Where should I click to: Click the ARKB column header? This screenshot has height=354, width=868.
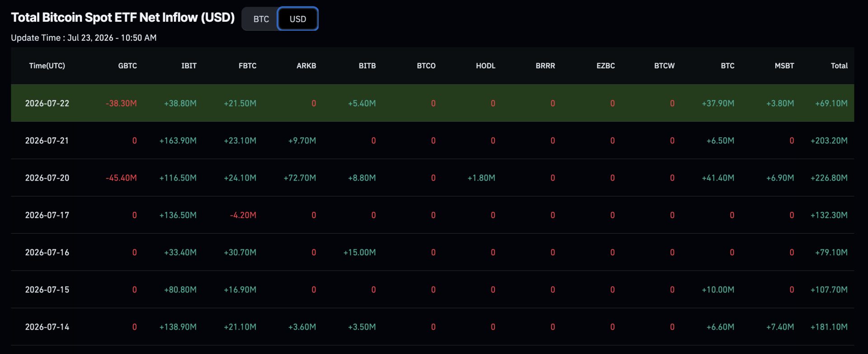point(306,66)
